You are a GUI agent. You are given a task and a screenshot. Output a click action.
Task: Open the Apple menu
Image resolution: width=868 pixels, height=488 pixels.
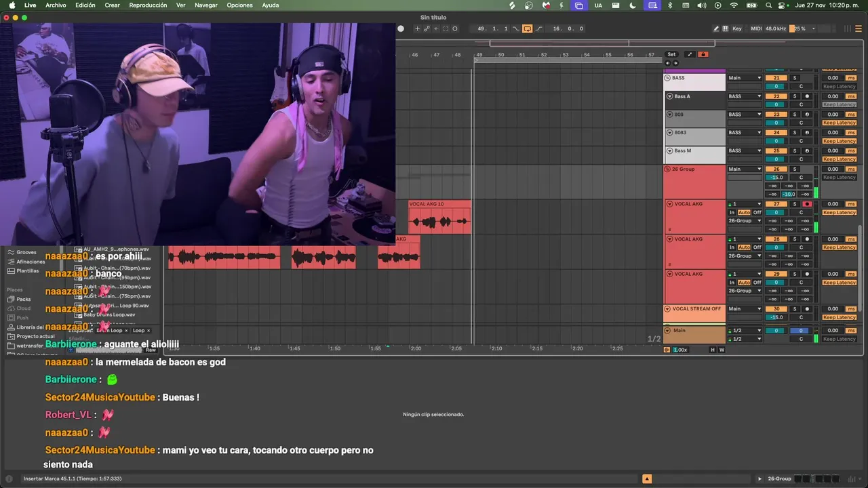point(12,5)
